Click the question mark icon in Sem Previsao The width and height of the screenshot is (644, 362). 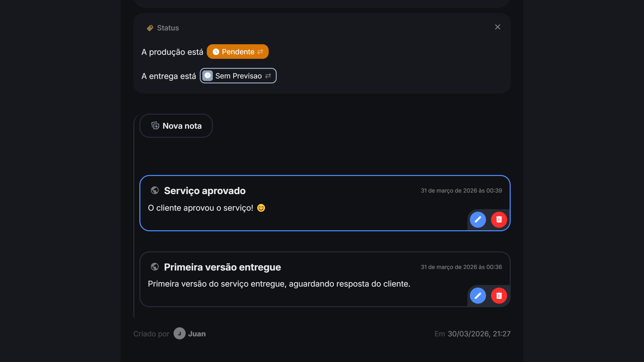pyautogui.click(x=208, y=76)
